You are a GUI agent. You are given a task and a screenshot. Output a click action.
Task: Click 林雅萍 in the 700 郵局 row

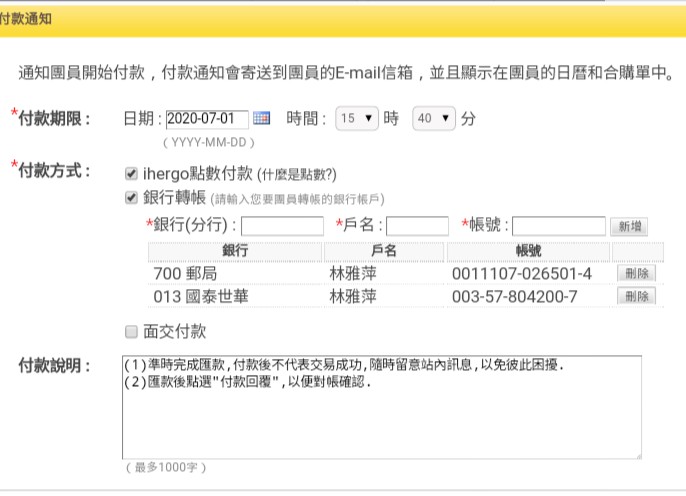click(x=353, y=274)
